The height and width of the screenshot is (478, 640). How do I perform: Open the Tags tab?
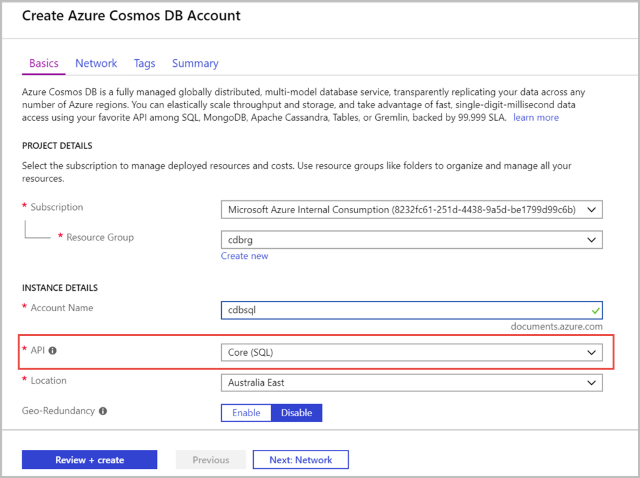[x=144, y=63]
